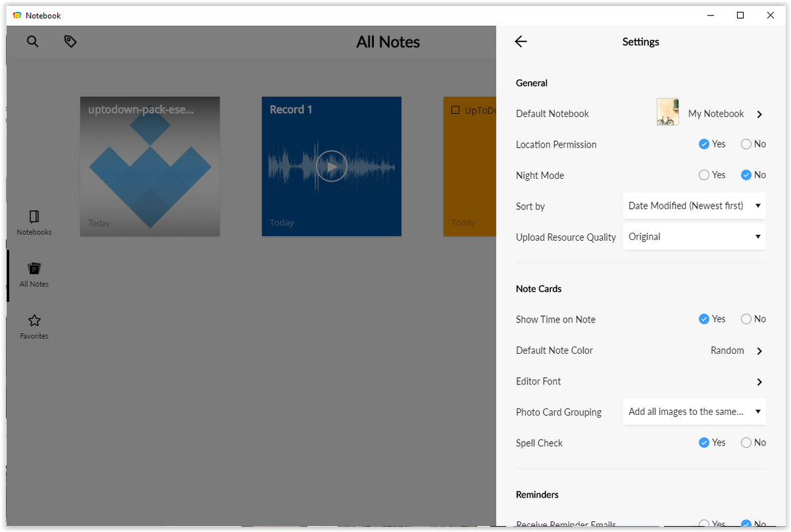Image resolution: width=791 pixels, height=532 pixels.
Task: Maximize the Notebook window
Action: pos(740,15)
